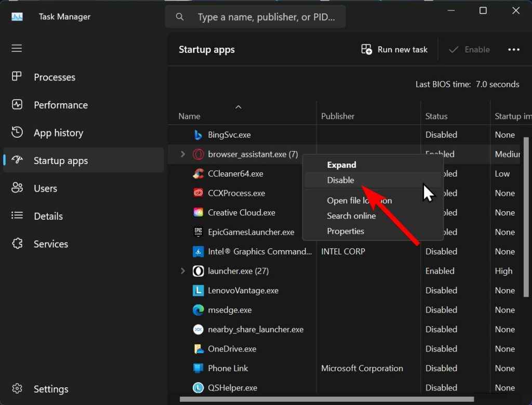The image size is (532, 405).
Task: Click the Run new task button
Action: tap(394, 49)
